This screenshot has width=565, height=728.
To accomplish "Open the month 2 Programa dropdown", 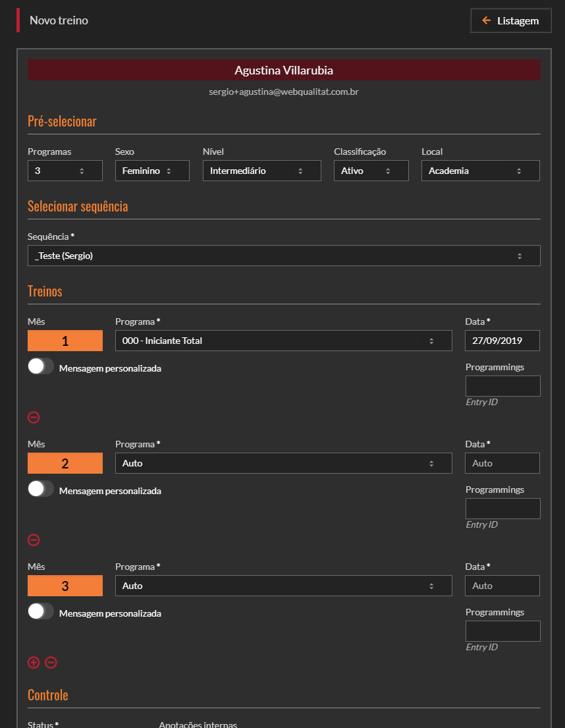I will pos(283,463).
